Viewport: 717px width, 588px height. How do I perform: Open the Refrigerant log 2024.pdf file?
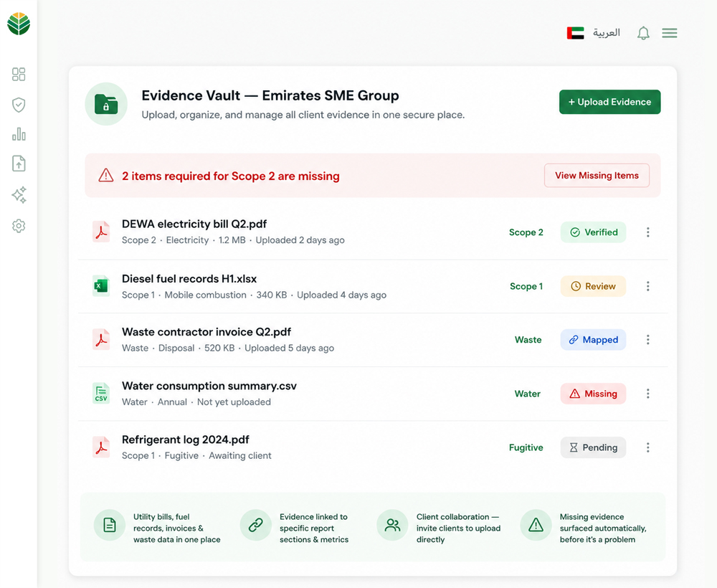(x=185, y=440)
